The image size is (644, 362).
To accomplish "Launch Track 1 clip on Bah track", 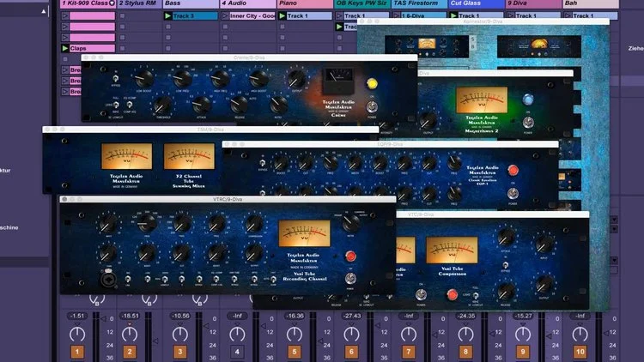I will click(x=568, y=16).
